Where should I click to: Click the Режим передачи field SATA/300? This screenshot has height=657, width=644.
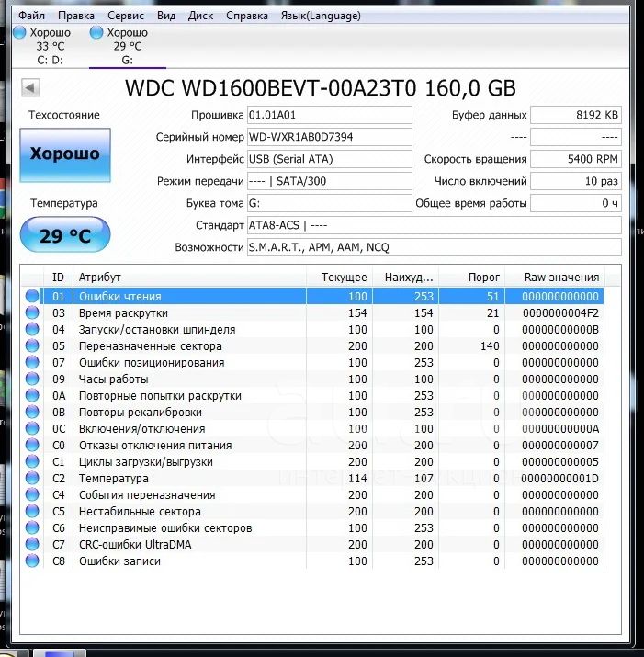click(329, 181)
